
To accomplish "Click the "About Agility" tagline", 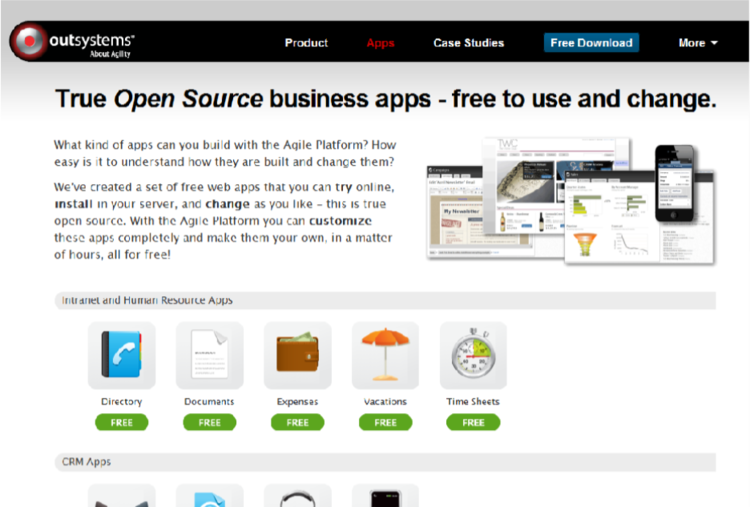I will [110, 54].
